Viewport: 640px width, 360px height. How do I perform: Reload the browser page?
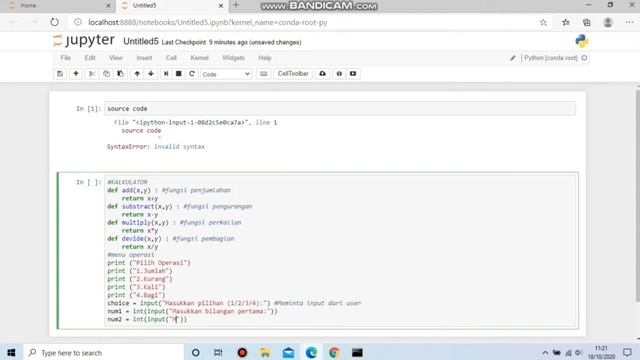[54, 22]
